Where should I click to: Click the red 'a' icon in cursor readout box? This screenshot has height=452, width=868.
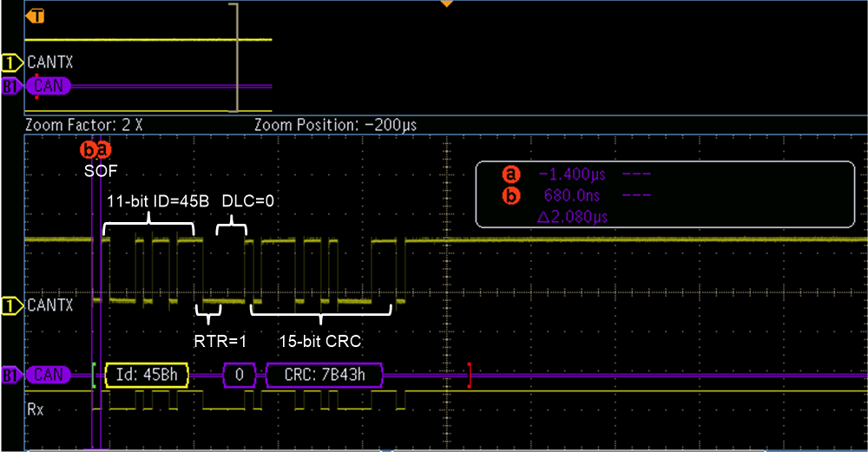(511, 175)
